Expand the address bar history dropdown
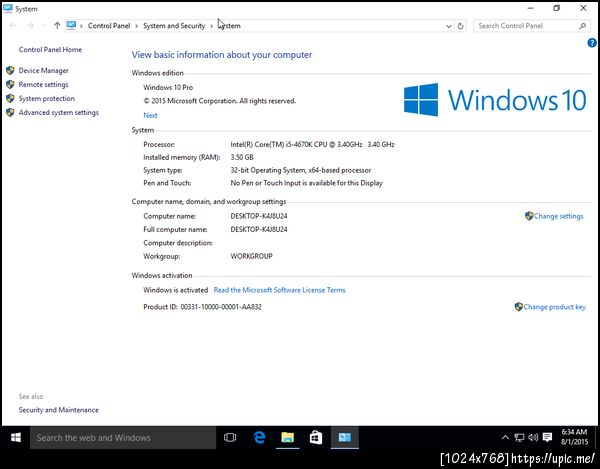The image size is (600, 469). [x=448, y=26]
